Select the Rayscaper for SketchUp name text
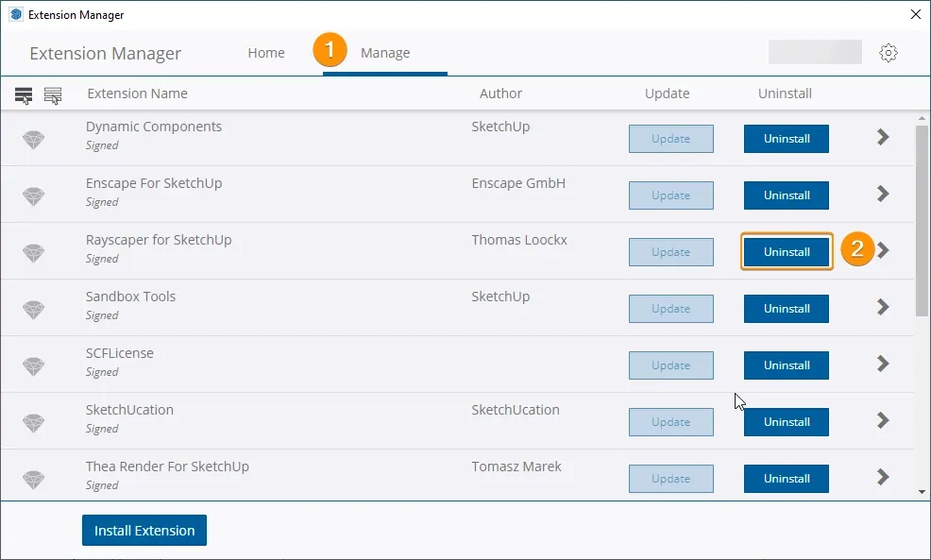931x560 pixels. point(159,240)
